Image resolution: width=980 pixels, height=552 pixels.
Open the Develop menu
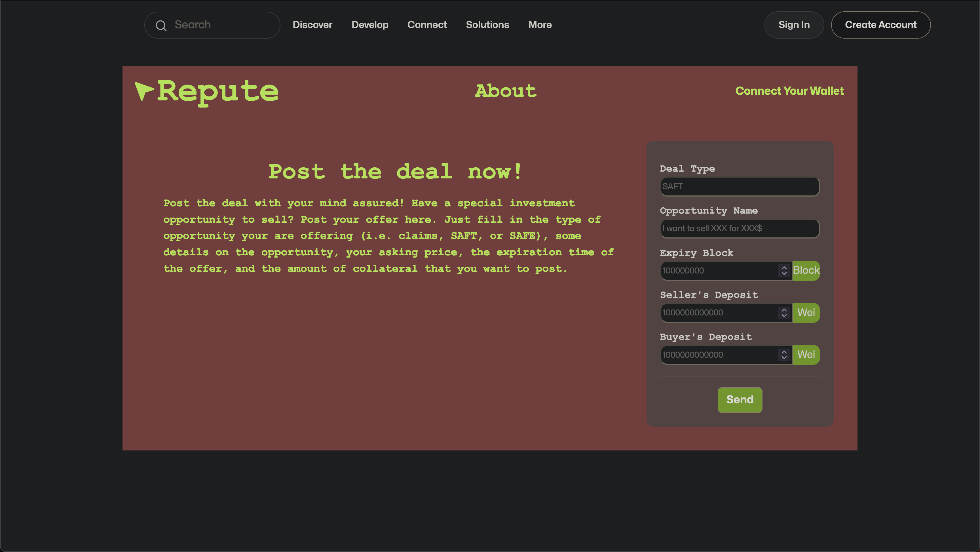tap(370, 25)
